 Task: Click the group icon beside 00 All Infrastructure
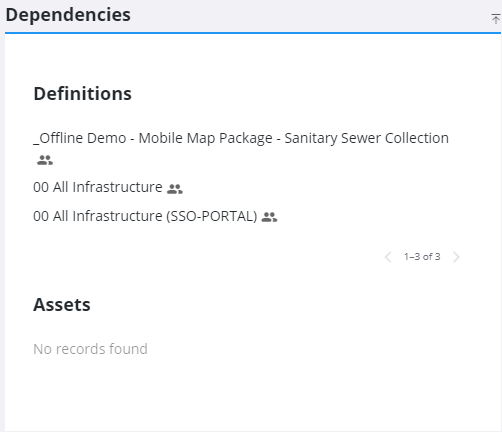(175, 189)
